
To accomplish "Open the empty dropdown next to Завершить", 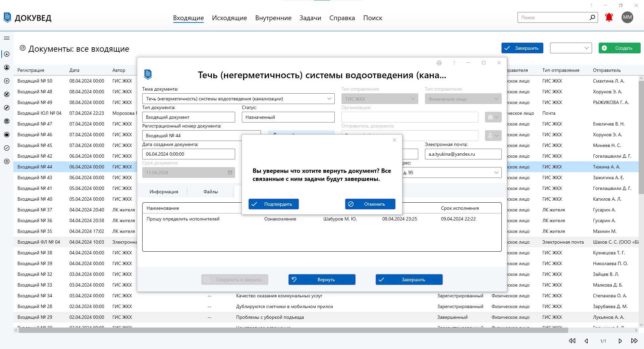I will (x=571, y=48).
